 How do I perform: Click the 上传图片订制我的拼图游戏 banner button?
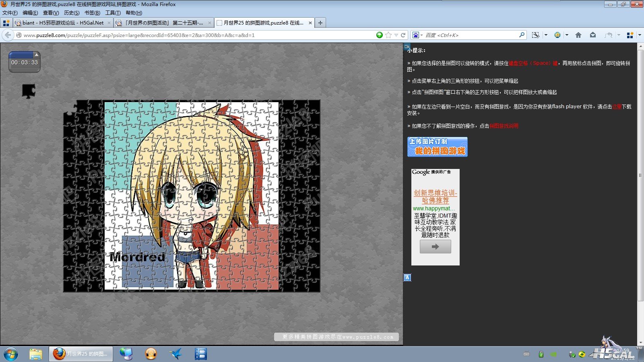point(438,147)
